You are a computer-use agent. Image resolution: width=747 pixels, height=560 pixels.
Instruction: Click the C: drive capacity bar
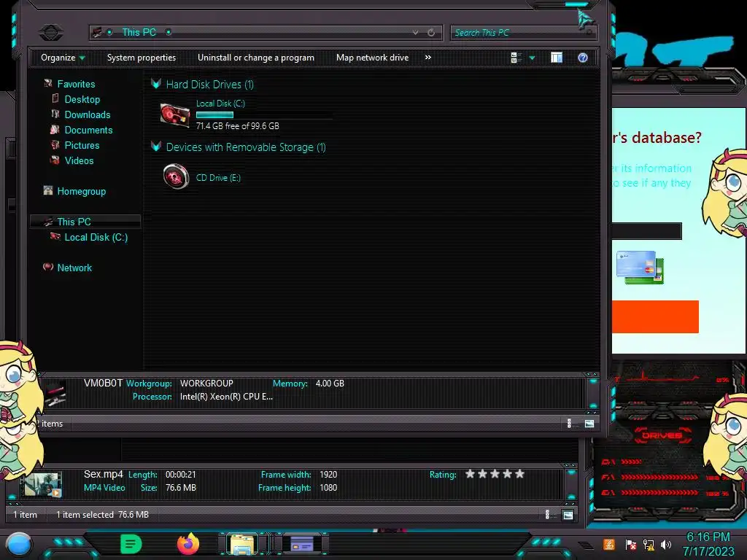[x=264, y=114]
